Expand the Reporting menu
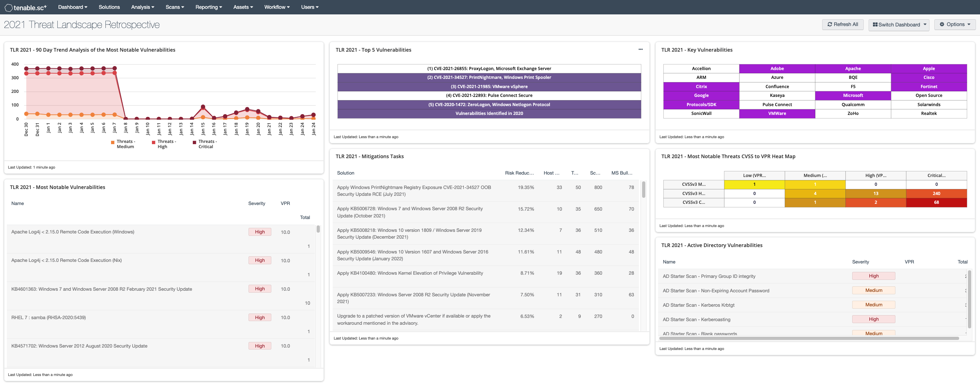 pyautogui.click(x=208, y=7)
